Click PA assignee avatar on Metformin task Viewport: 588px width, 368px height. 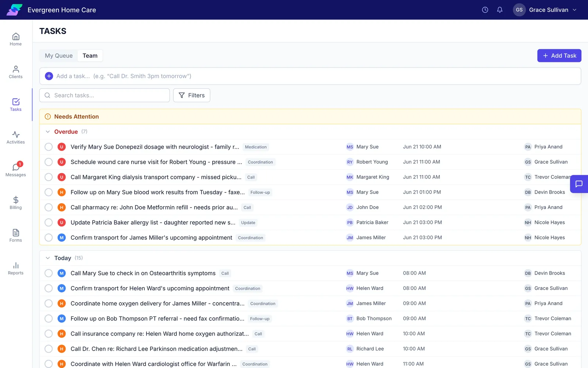pyautogui.click(x=528, y=208)
